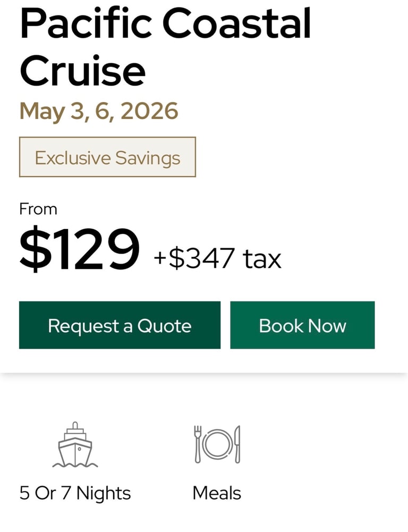Select the Exclusive Savings badge
Screen dimensions: 408x532
[x=107, y=157]
